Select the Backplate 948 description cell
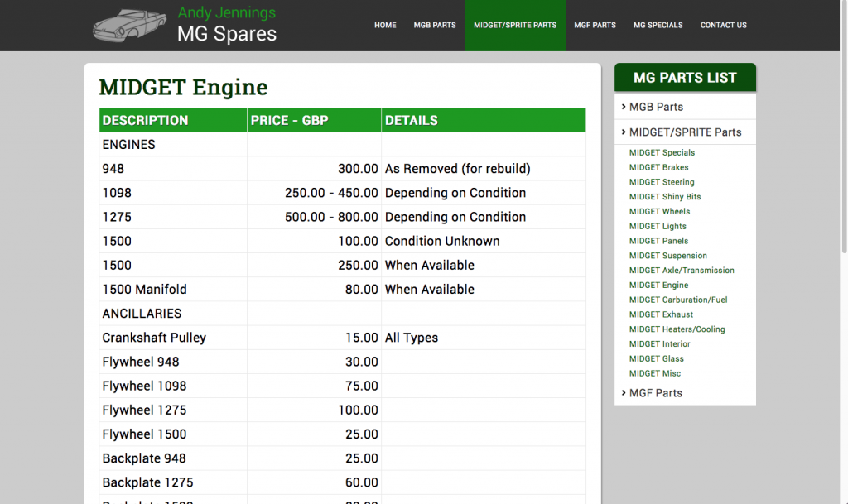 173,458
